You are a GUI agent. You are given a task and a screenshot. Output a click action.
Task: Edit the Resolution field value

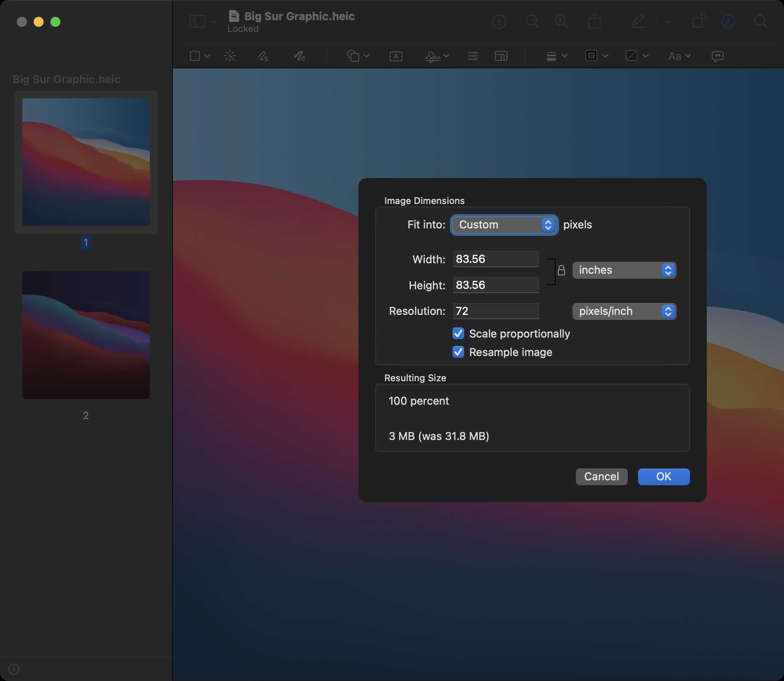496,311
